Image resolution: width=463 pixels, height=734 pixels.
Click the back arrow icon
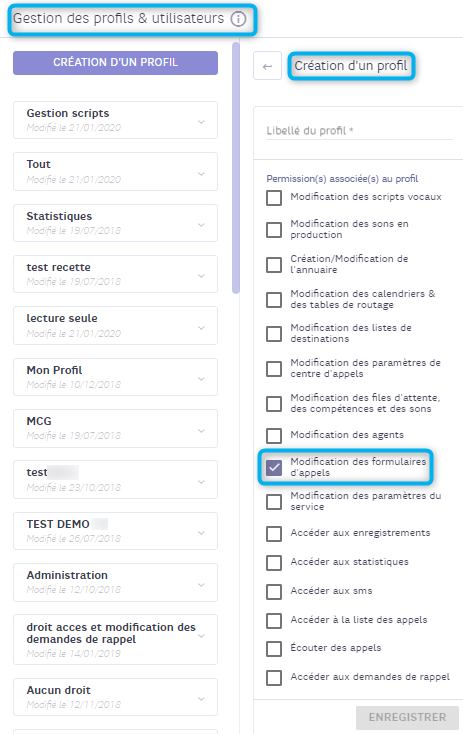point(267,66)
